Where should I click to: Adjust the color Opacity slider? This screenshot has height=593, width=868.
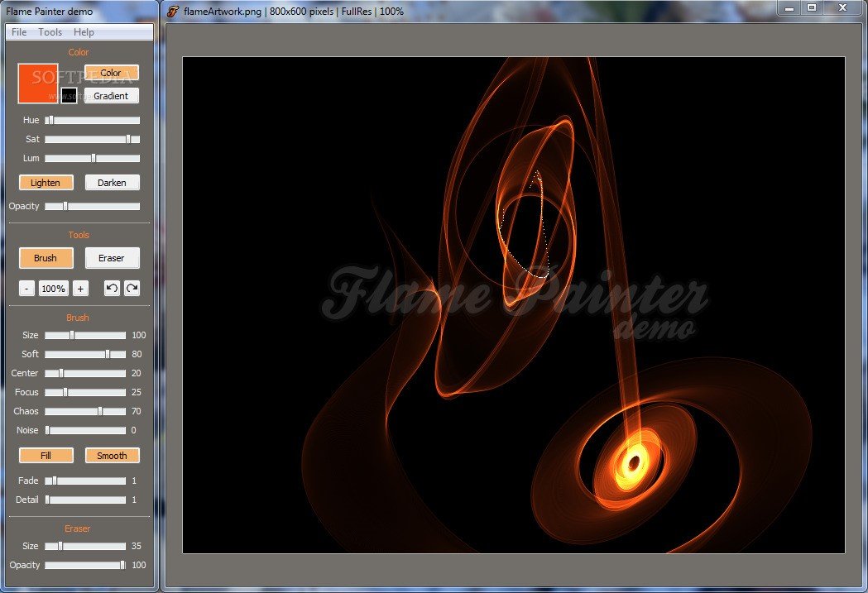point(92,206)
